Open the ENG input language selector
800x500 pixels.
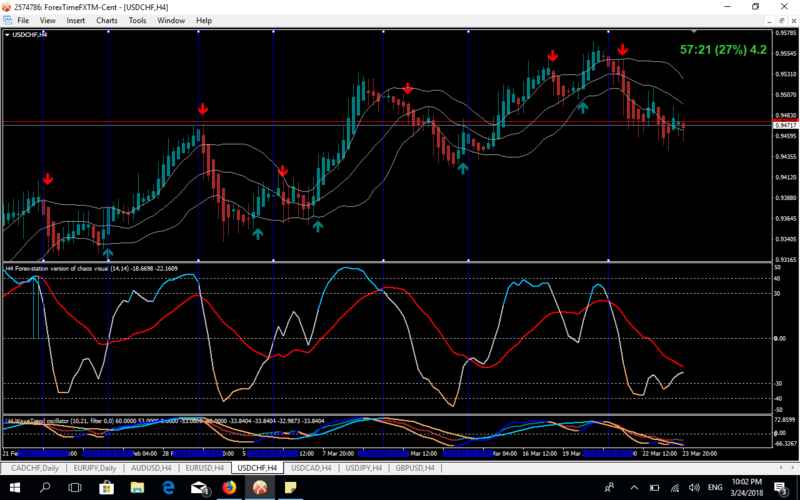(714, 487)
